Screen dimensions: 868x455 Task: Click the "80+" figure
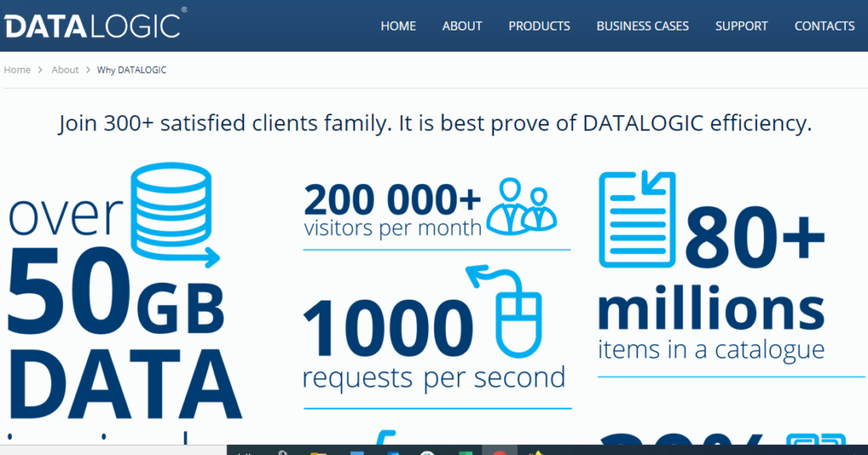(x=755, y=237)
